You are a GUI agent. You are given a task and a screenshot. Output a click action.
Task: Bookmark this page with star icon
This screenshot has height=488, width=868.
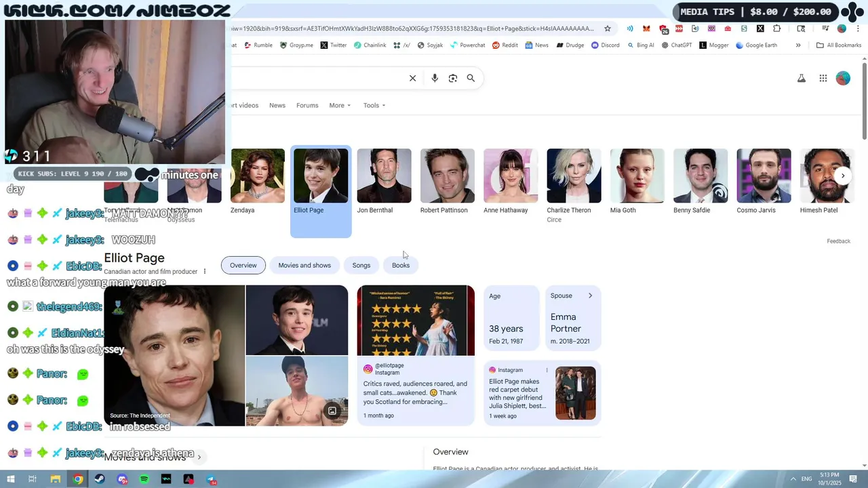pyautogui.click(x=608, y=28)
